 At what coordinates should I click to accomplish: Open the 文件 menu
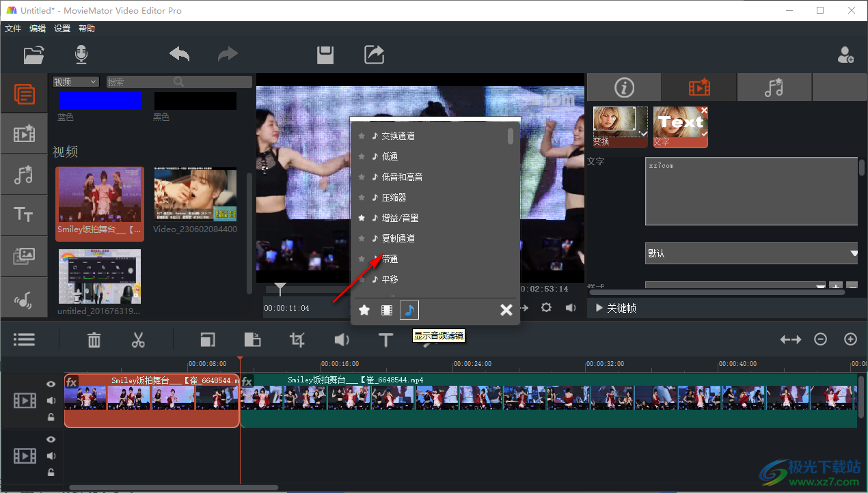(13, 29)
